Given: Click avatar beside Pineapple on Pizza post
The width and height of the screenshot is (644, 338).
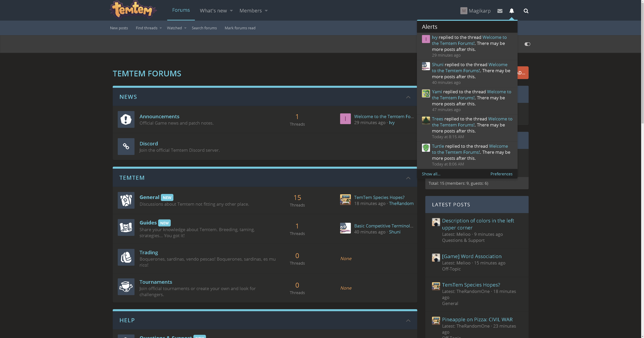Looking at the screenshot, I should [x=436, y=321].
